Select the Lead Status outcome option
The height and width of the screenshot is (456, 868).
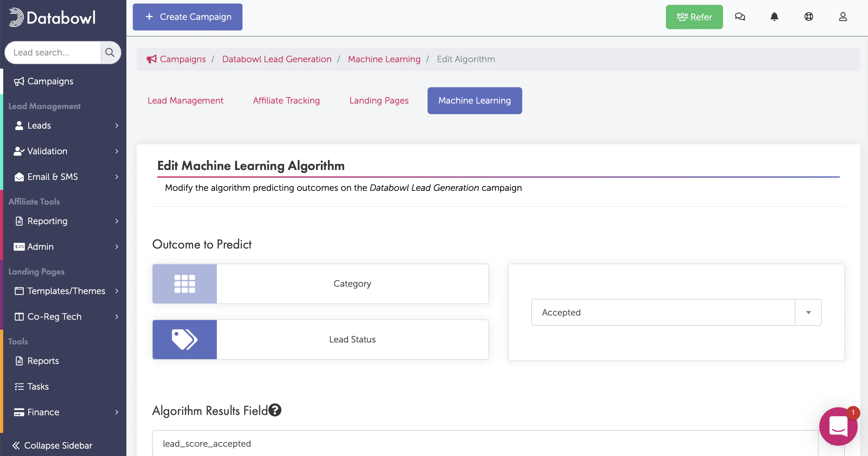[x=320, y=340]
